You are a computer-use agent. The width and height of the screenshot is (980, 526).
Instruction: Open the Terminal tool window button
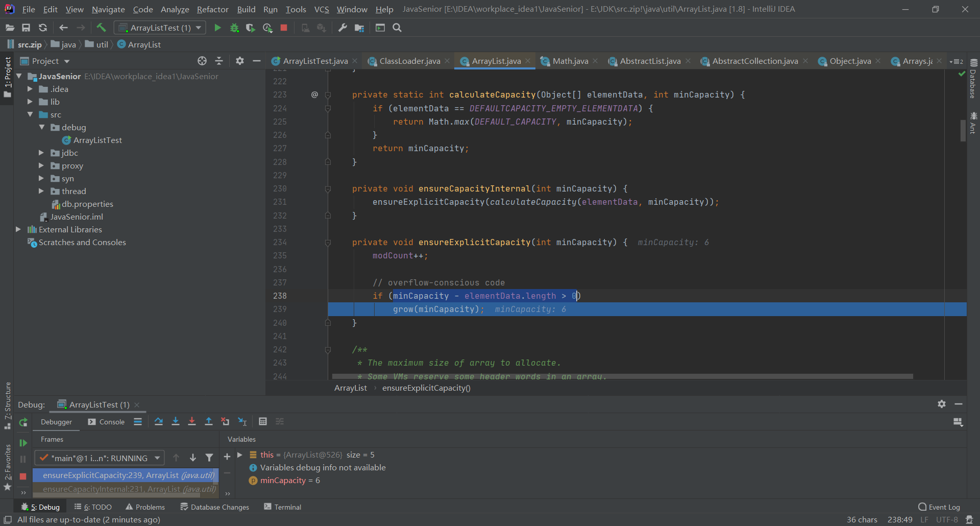coord(283,507)
